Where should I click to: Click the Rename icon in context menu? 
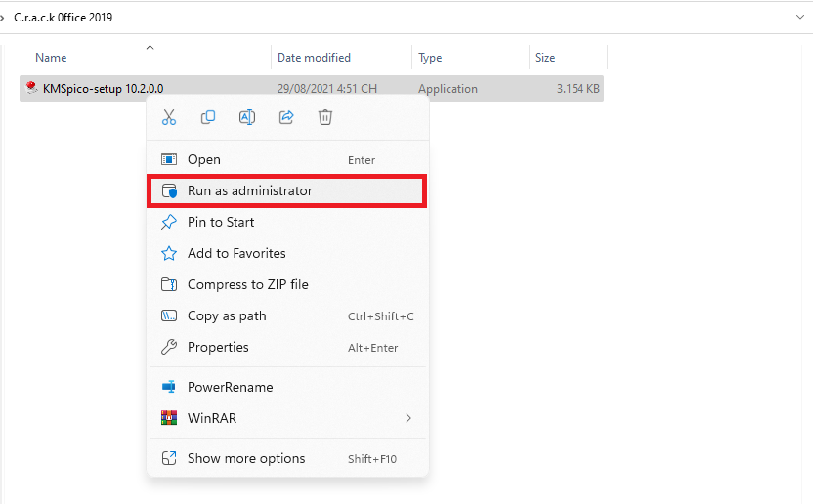(247, 117)
